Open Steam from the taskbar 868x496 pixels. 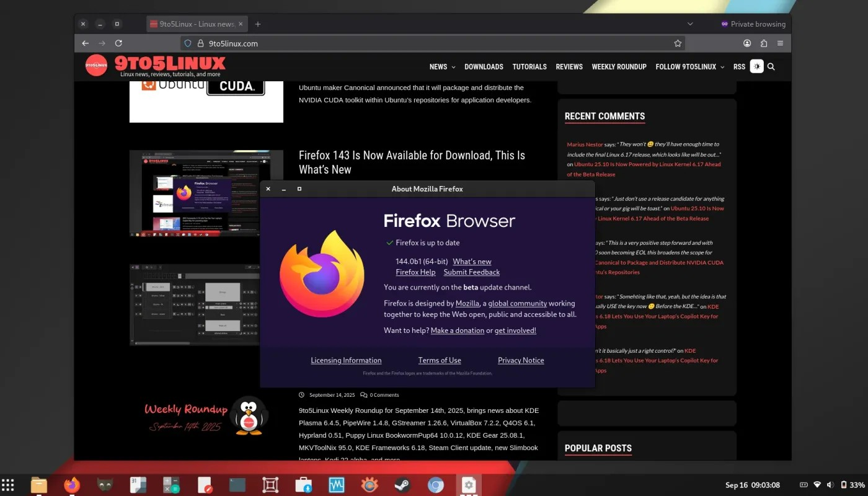point(402,485)
